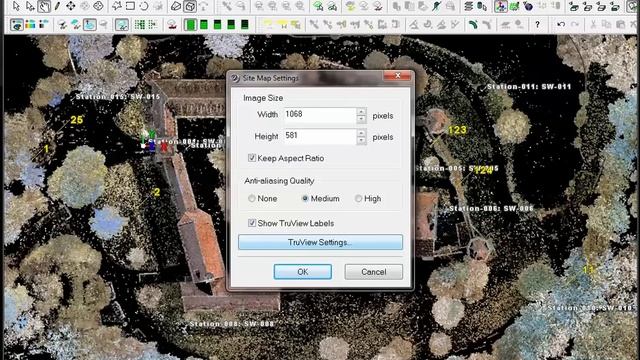Click the Width input field

(320, 115)
